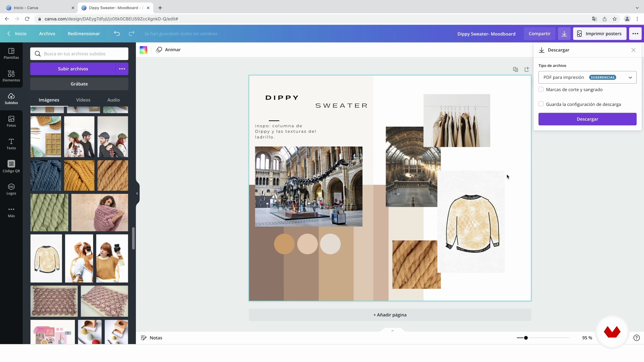The height and width of the screenshot is (362, 644).
Task: Bookmark this page with star icon
Action: point(614,19)
